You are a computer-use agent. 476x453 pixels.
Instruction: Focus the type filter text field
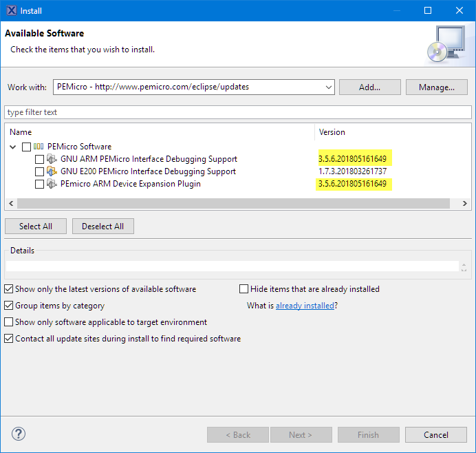237,112
